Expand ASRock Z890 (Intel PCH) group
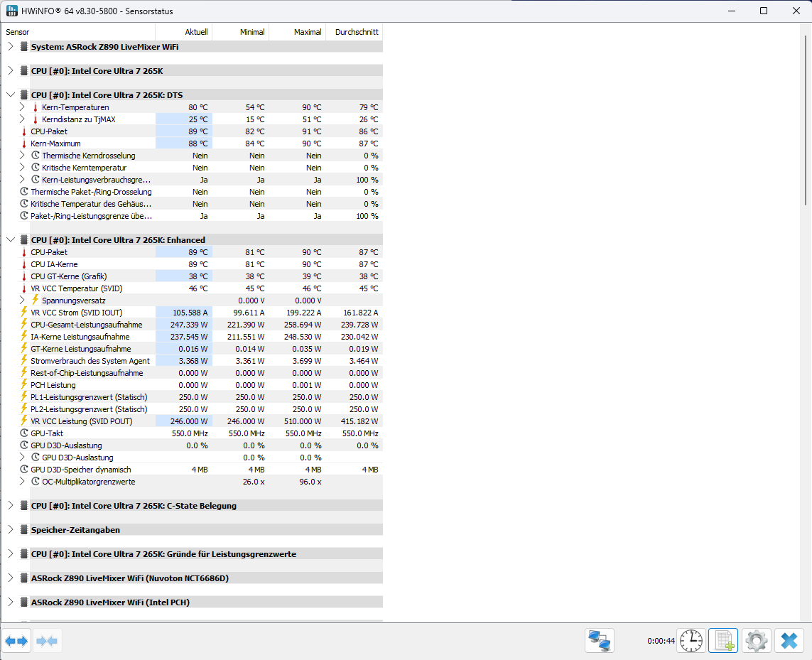This screenshot has height=660, width=812. (x=11, y=602)
